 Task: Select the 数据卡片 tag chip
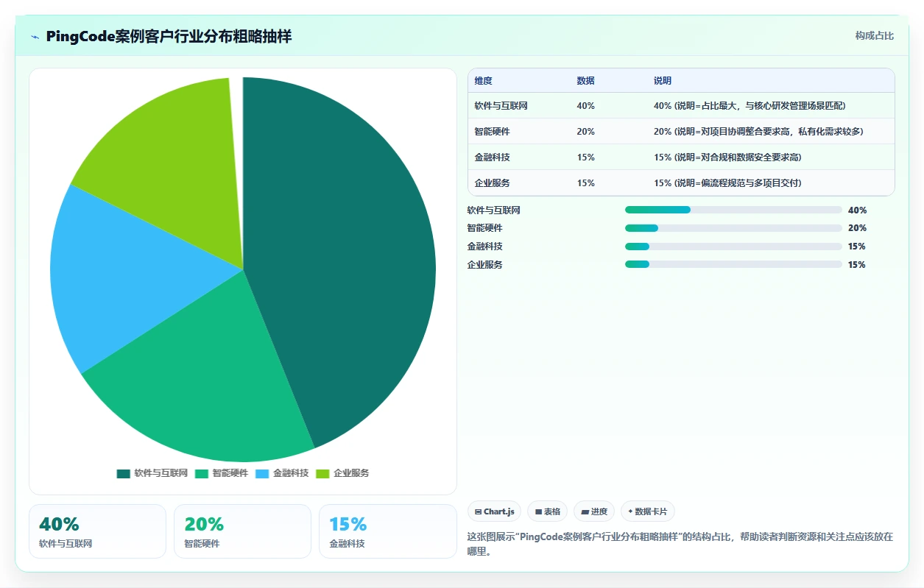point(648,511)
